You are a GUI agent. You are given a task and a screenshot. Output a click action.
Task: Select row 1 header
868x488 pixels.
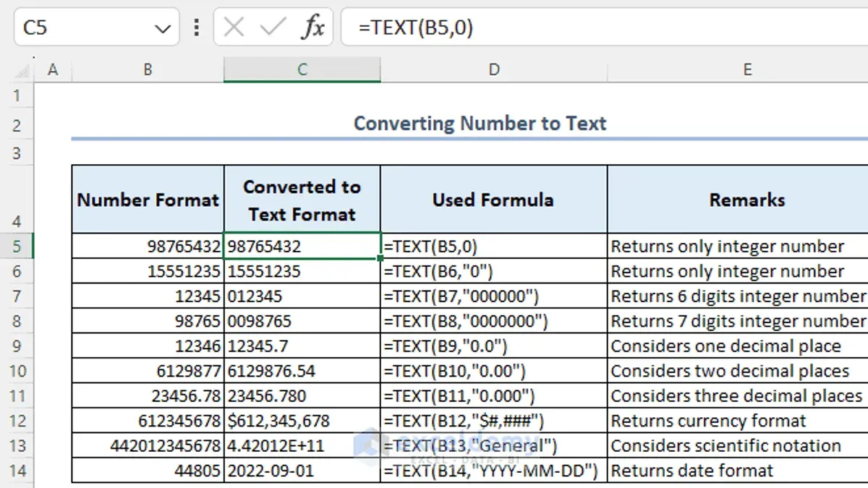[17, 95]
